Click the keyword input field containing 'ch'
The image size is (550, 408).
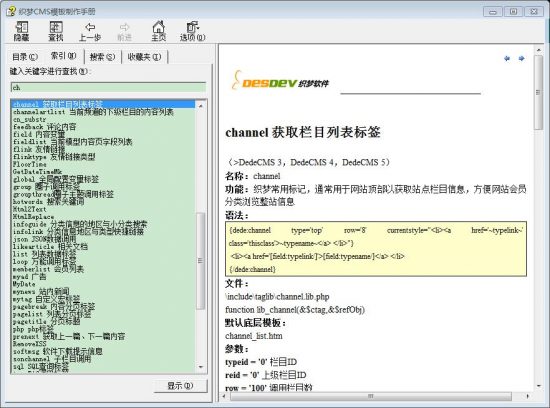click(108, 87)
